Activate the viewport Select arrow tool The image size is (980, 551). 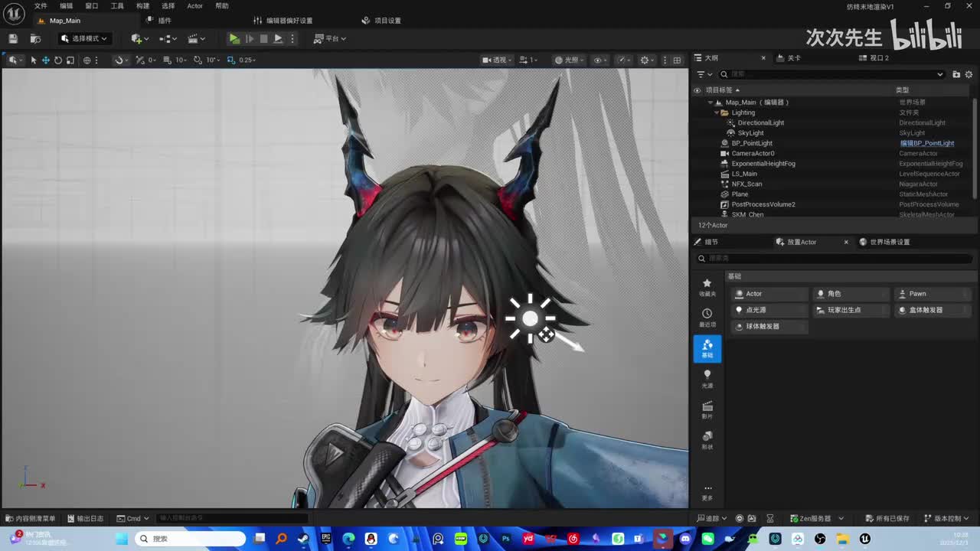coord(33,60)
